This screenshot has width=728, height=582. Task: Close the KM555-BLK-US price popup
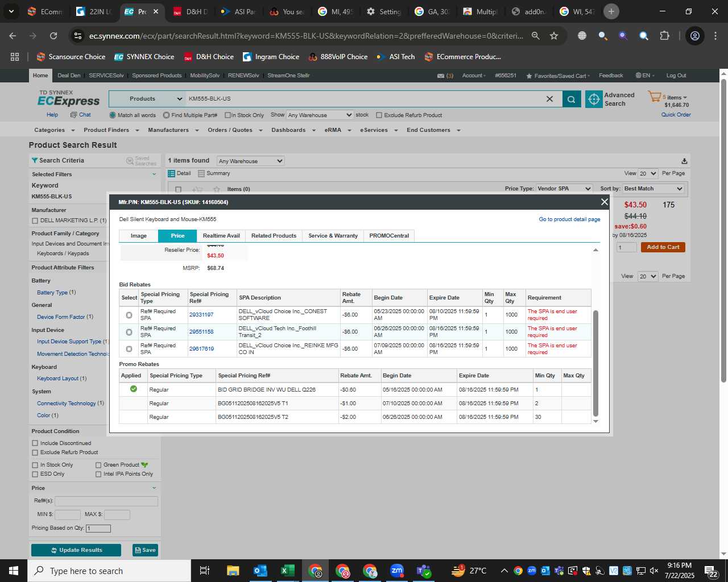point(604,202)
